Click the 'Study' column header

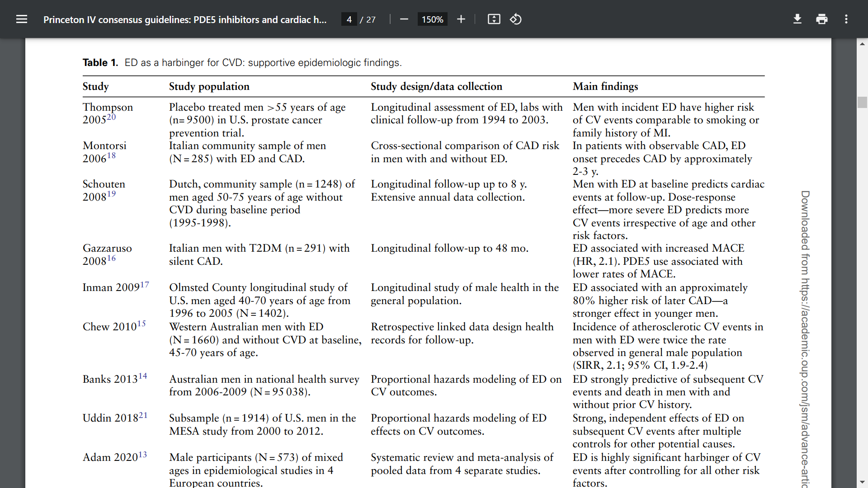(x=95, y=86)
